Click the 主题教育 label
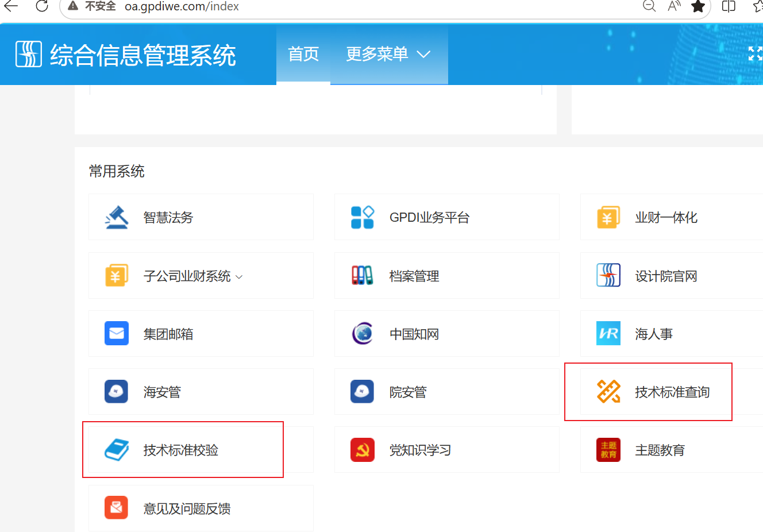 [x=660, y=450]
